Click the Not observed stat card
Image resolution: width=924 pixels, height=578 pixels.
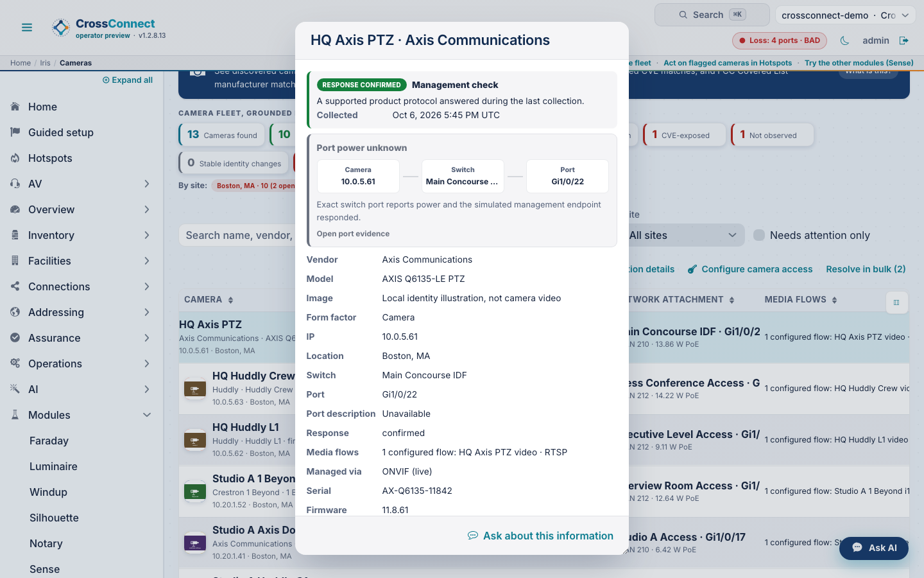point(773,135)
